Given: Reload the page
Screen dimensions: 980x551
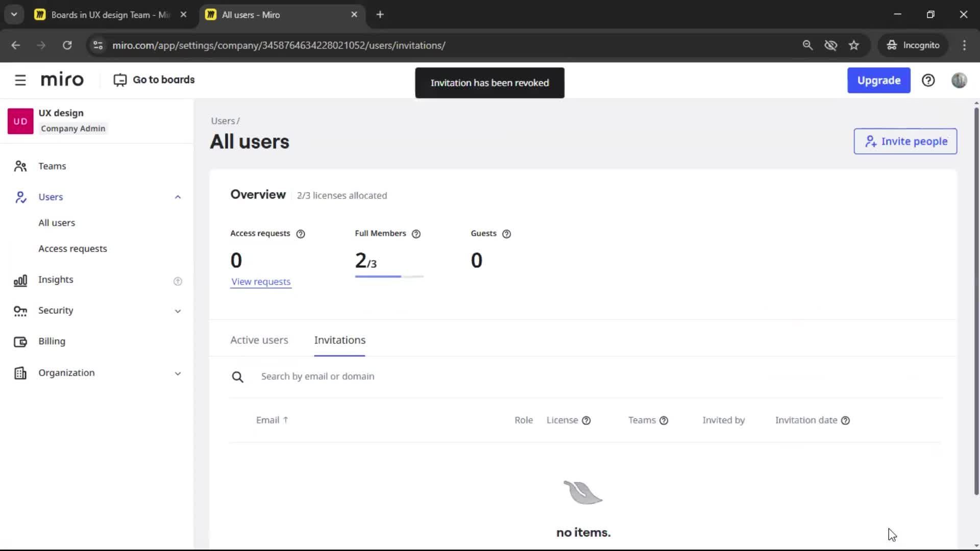Looking at the screenshot, I should click(x=67, y=45).
